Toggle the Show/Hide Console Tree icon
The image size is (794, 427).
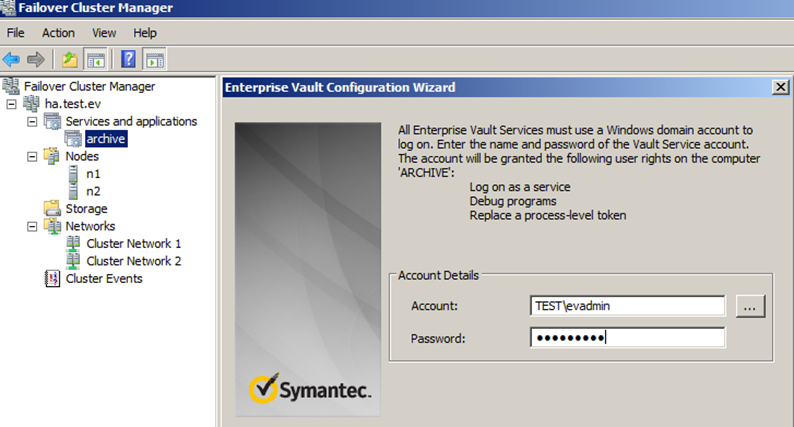click(96, 59)
